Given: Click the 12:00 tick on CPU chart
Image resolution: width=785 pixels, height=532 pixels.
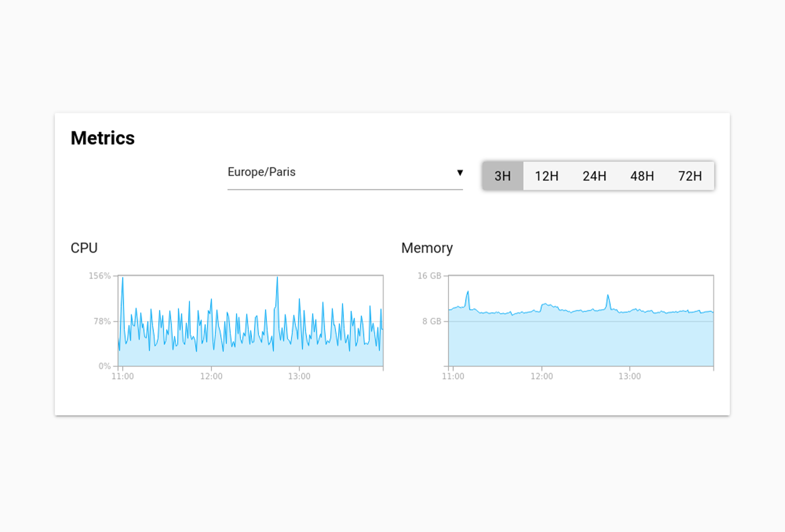Looking at the screenshot, I should [211, 376].
